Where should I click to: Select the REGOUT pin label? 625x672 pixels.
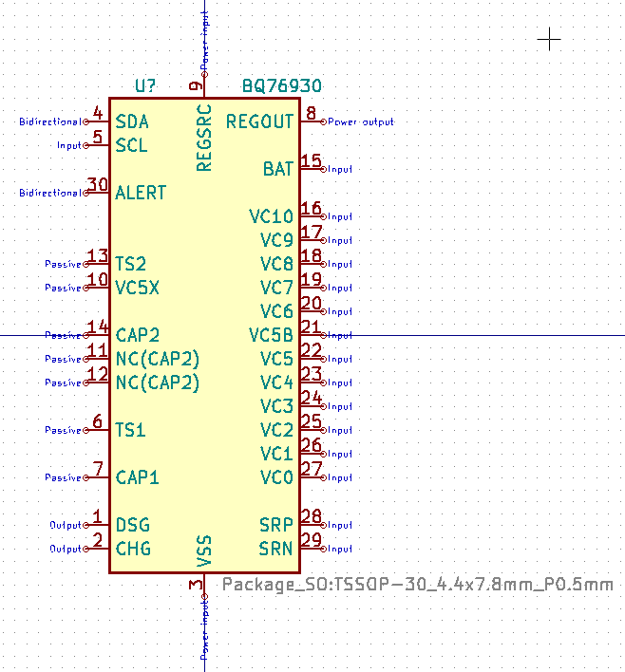click(260, 121)
